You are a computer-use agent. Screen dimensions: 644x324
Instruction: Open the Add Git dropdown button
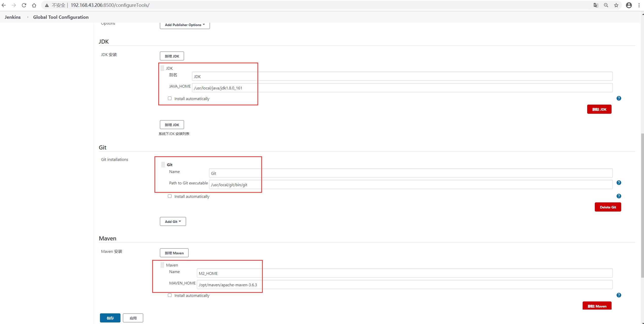pos(173,221)
